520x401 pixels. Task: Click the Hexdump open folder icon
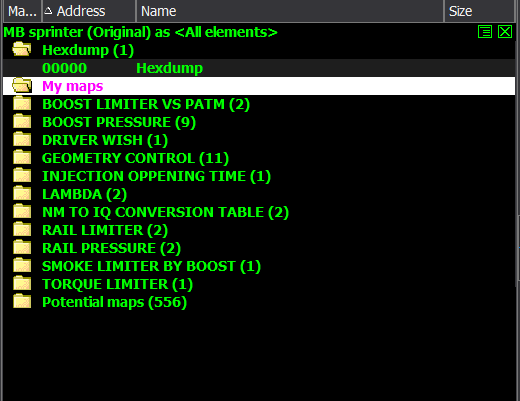point(22,49)
